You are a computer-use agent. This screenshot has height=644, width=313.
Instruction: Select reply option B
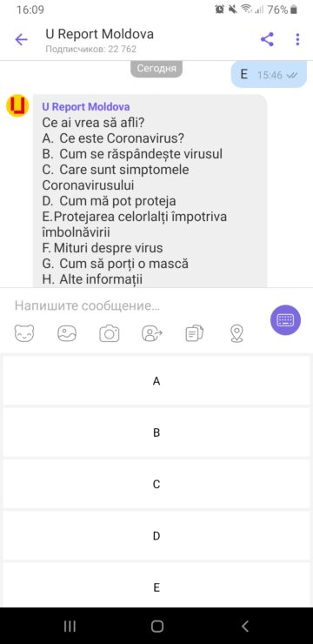tap(156, 433)
